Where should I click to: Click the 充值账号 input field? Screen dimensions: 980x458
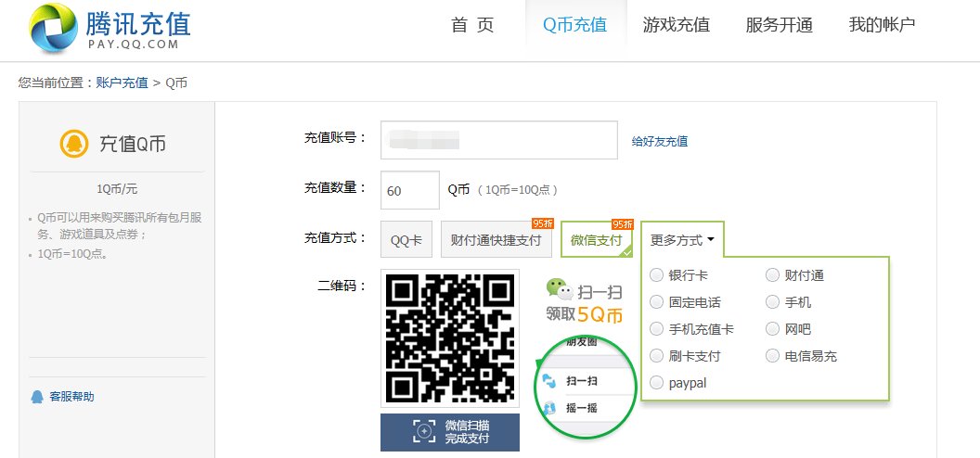[x=498, y=140]
